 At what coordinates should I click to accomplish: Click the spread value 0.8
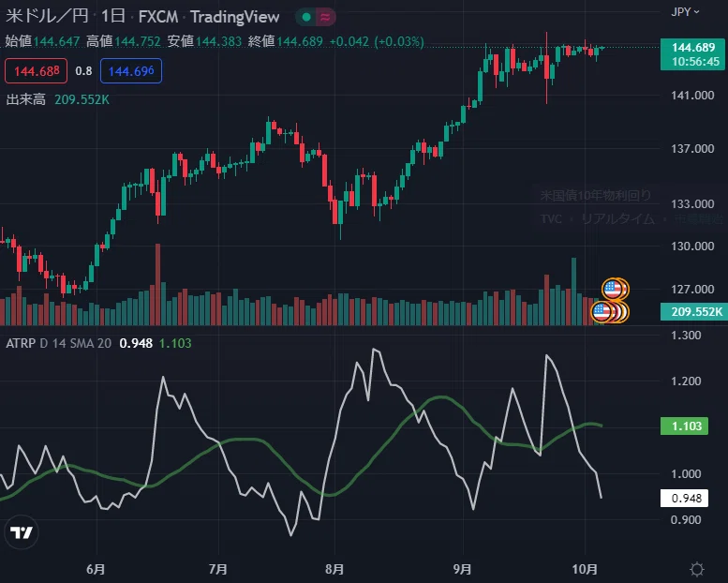83,71
